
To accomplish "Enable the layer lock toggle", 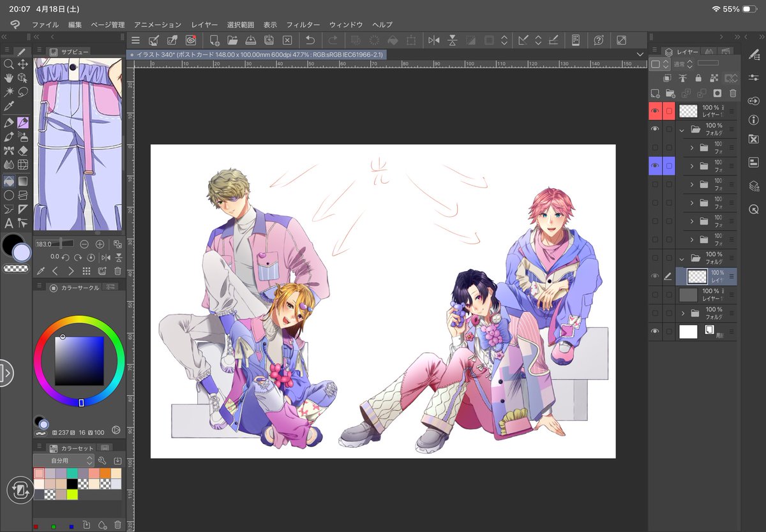I will click(699, 78).
